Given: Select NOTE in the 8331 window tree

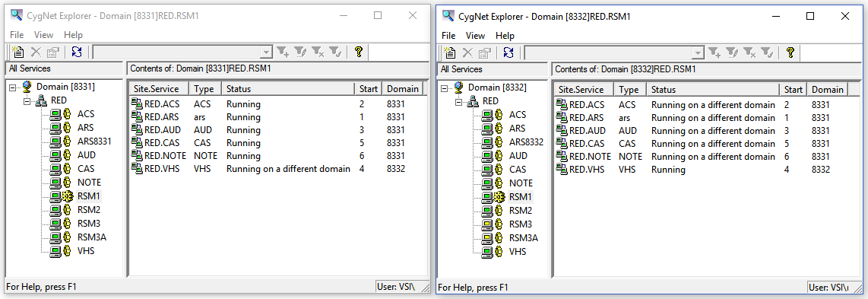Looking at the screenshot, I should tap(89, 182).
